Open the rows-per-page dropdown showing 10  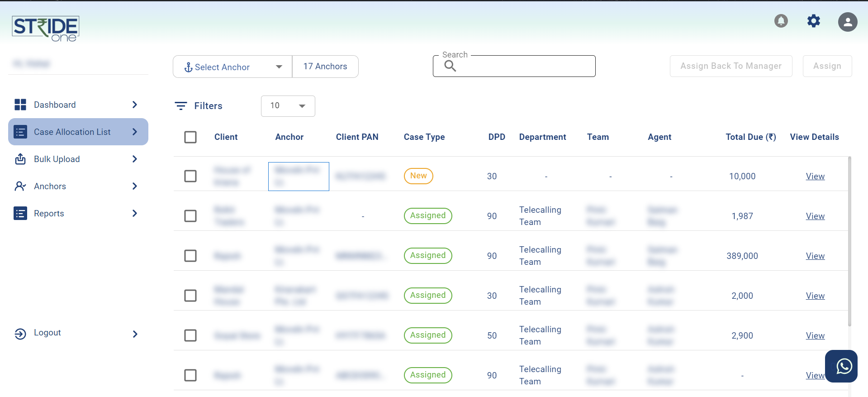click(x=288, y=106)
